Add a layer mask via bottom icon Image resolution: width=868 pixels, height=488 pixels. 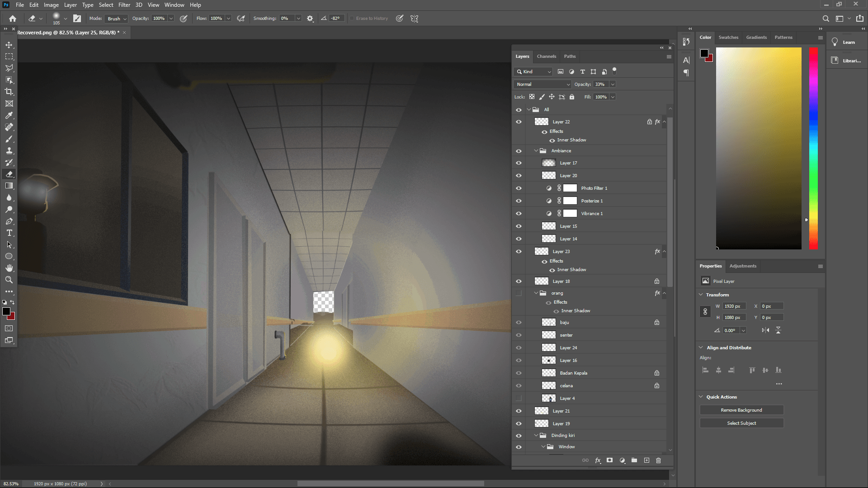point(609,460)
